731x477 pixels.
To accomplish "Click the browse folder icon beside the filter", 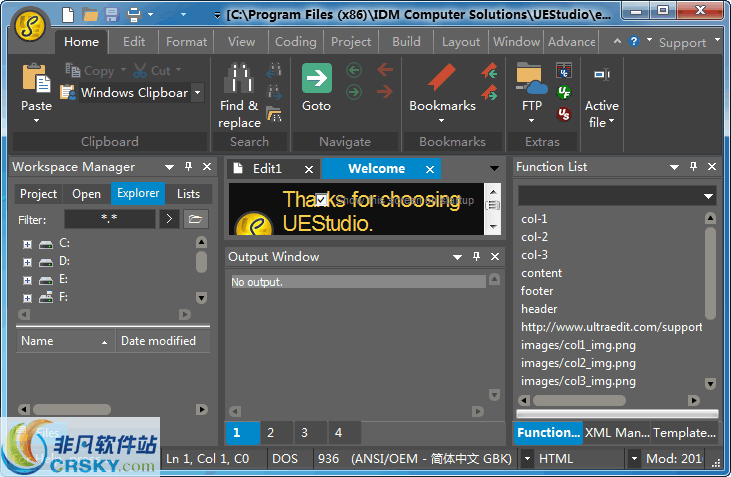I will click(x=195, y=219).
